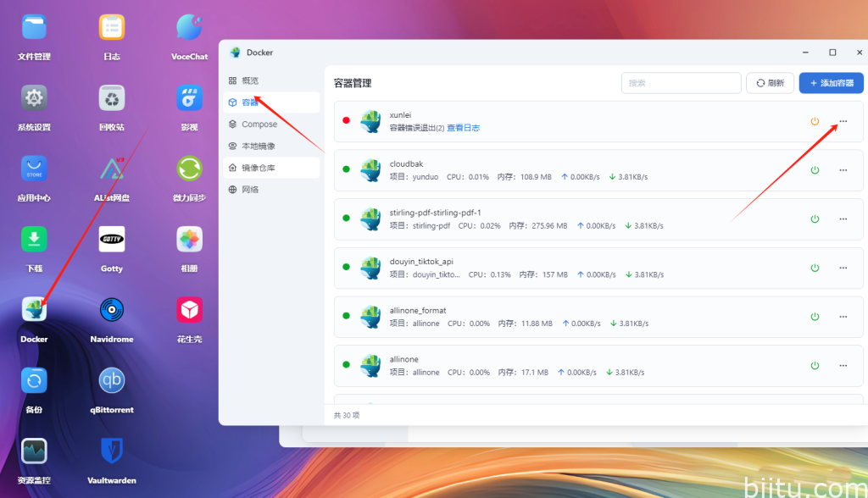The width and height of the screenshot is (868, 498).
Task: Click the 添加容器 button
Action: pos(831,83)
